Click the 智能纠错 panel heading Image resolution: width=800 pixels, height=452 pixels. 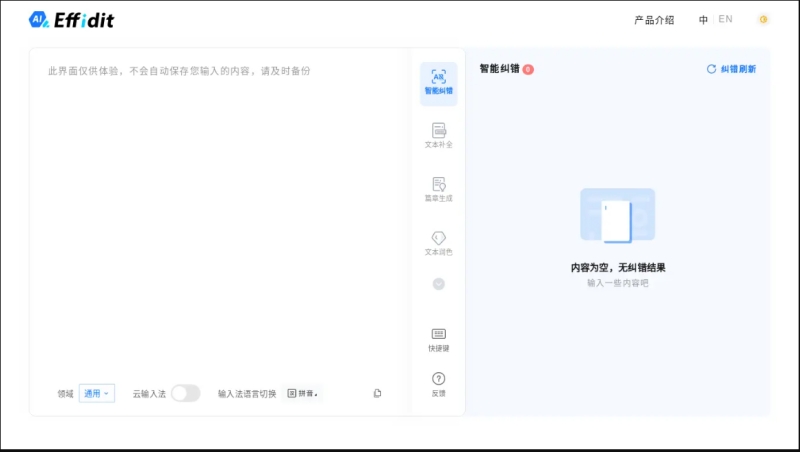[499, 69]
